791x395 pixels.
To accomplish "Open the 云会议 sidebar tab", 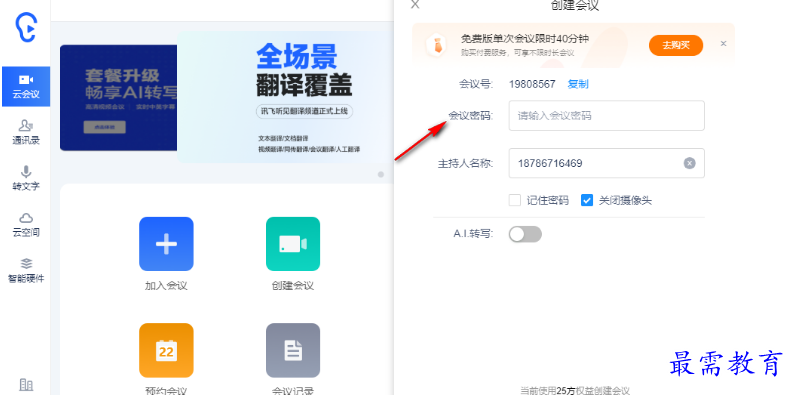I will pos(26,86).
